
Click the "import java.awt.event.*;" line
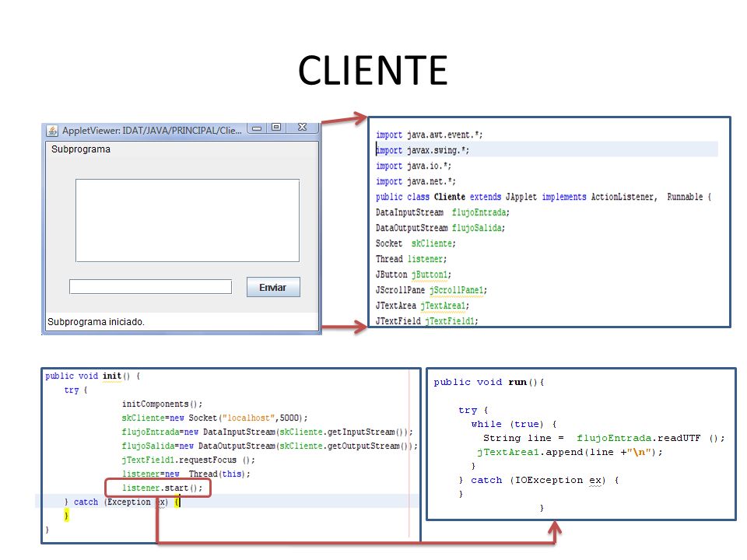tap(429, 135)
